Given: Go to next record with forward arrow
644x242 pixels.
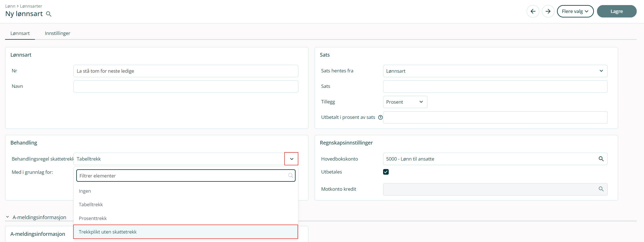Looking at the screenshot, I should (x=548, y=11).
